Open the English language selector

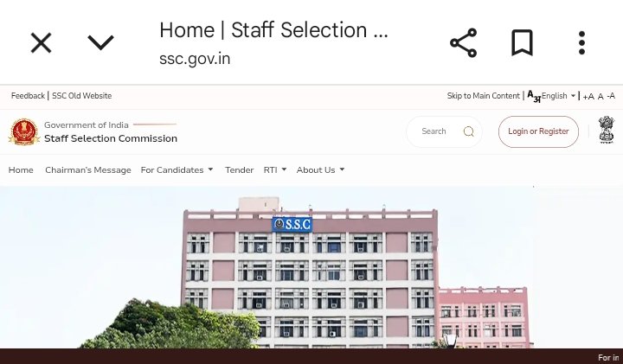point(558,96)
